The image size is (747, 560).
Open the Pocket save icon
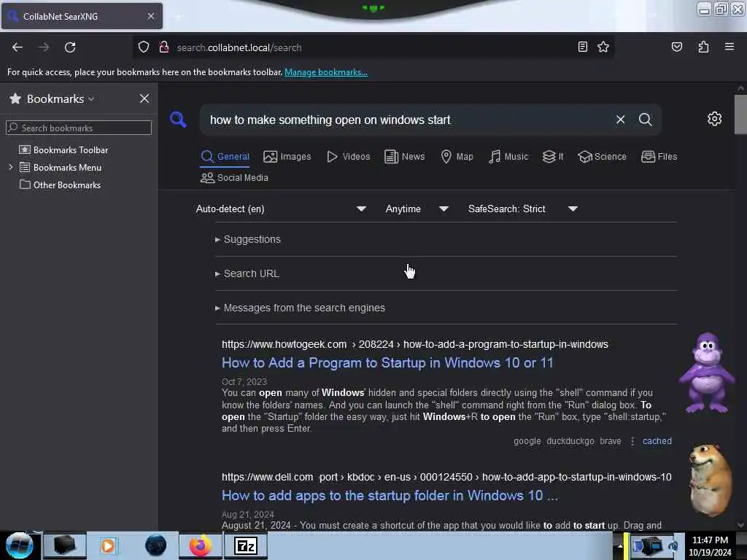(676, 47)
